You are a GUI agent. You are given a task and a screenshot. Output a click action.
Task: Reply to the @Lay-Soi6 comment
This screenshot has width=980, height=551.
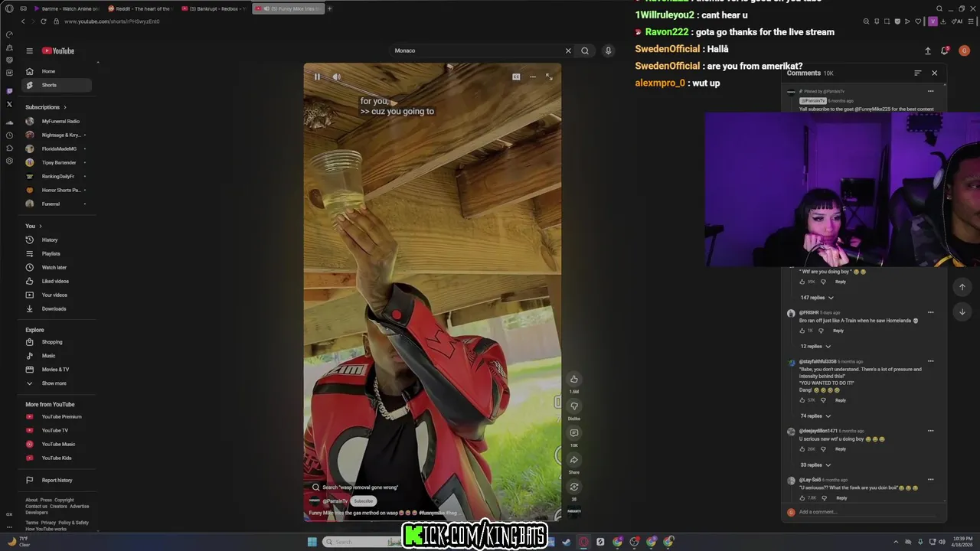click(x=841, y=498)
